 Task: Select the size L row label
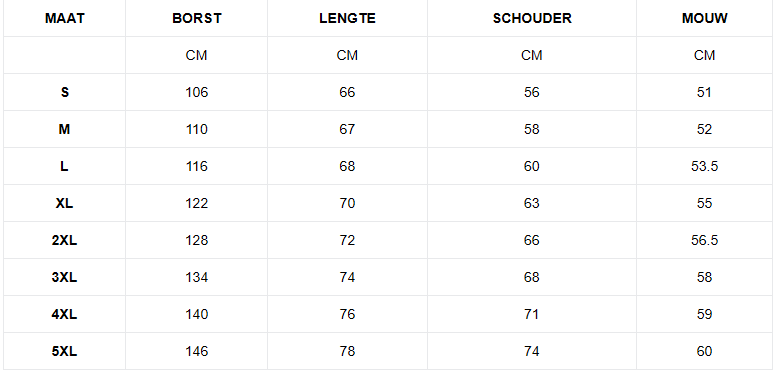[x=65, y=166]
